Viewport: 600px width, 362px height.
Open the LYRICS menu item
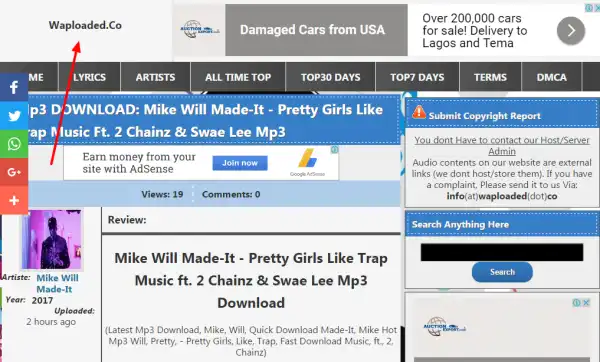point(90,77)
